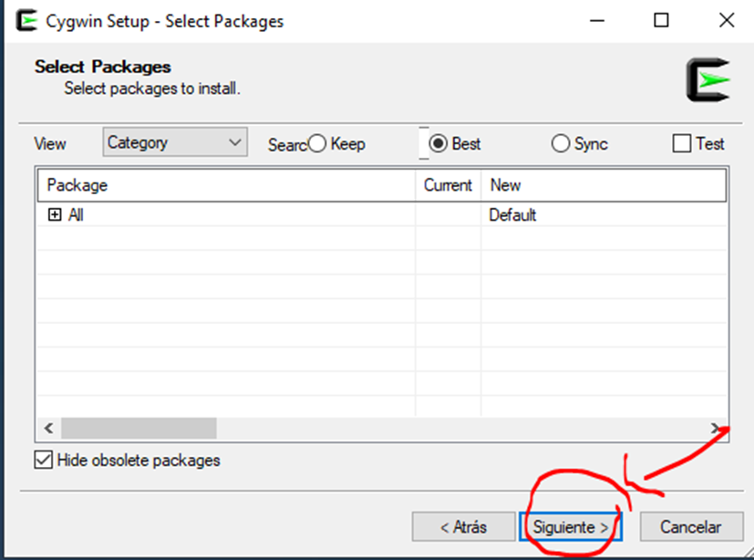Maximize the Cygwin Setup window
Screen dimensions: 754x560
(x=661, y=21)
